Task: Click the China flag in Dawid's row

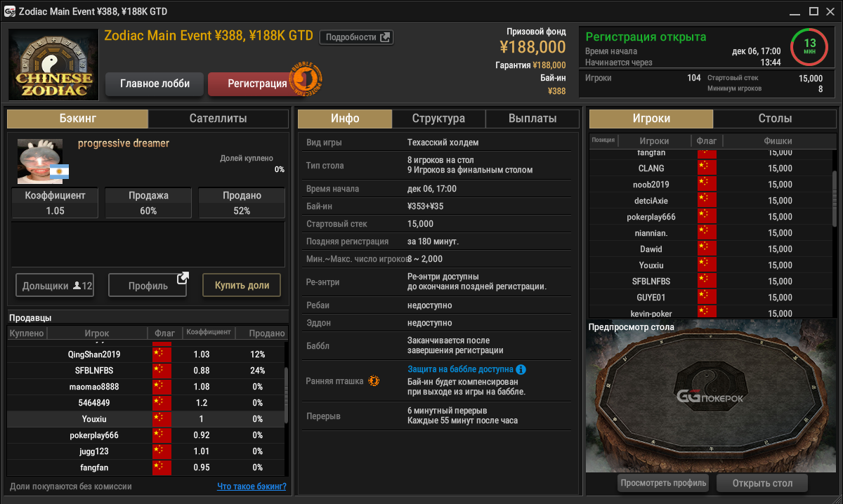Action: point(707,249)
